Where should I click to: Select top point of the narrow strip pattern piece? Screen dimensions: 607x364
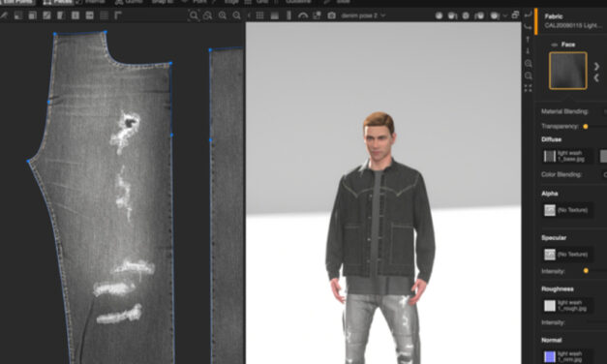[210, 50]
